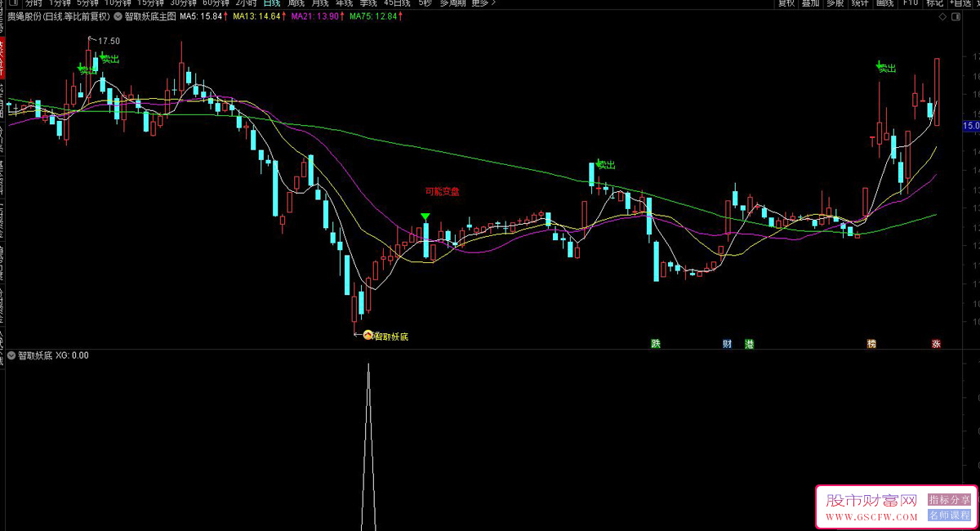Select the 5秒 period tab
This screenshot has height=531, width=980.
425,3
